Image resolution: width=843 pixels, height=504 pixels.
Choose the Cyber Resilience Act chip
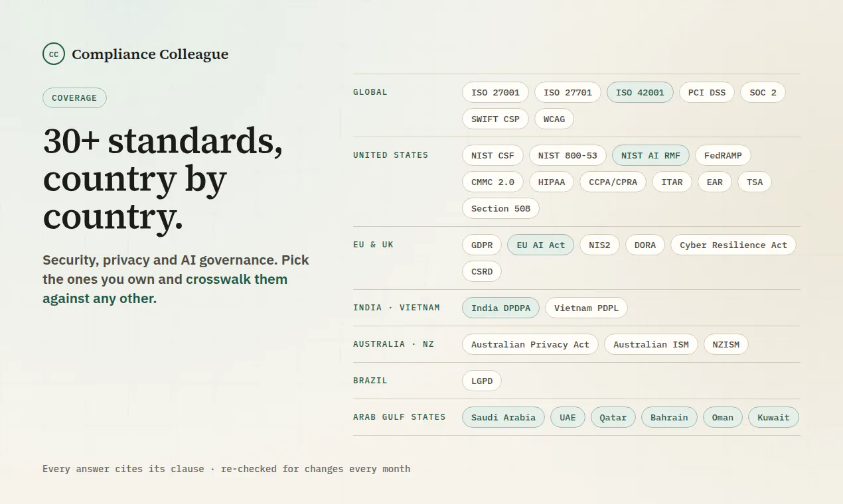pyautogui.click(x=733, y=245)
